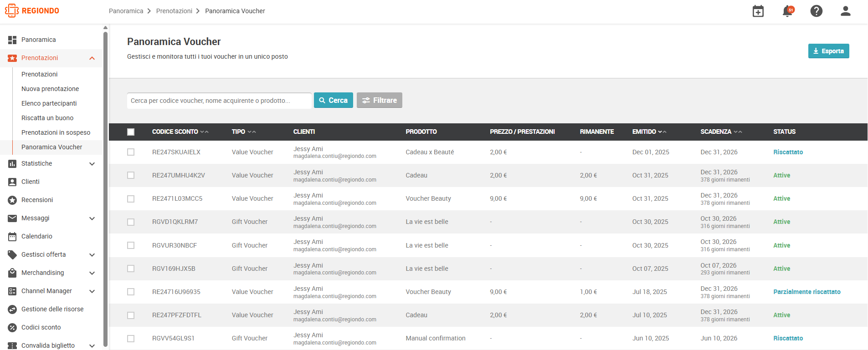The height and width of the screenshot is (350, 868).
Task: Open Riscatta un buono in sidebar
Action: (47, 118)
